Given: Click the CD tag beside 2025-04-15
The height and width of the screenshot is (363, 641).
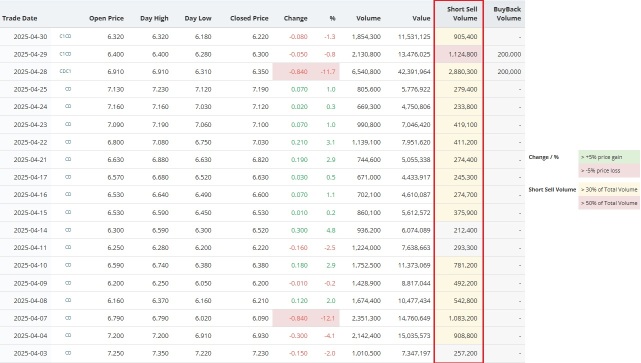Looking at the screenshot, I should point(68,212).
